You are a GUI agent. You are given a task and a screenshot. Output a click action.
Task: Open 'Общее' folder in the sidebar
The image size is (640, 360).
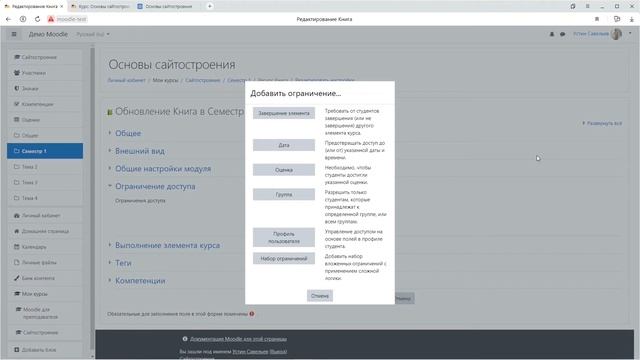[45, 135]
